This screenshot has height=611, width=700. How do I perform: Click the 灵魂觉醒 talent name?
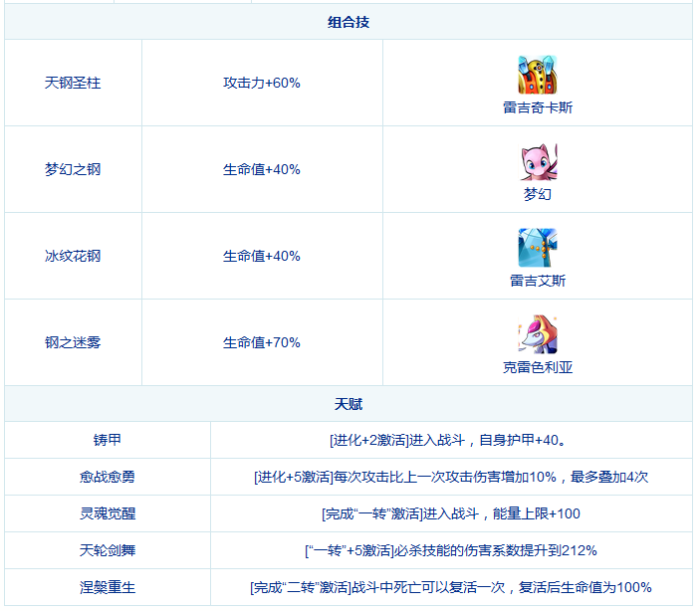point(108,513)
